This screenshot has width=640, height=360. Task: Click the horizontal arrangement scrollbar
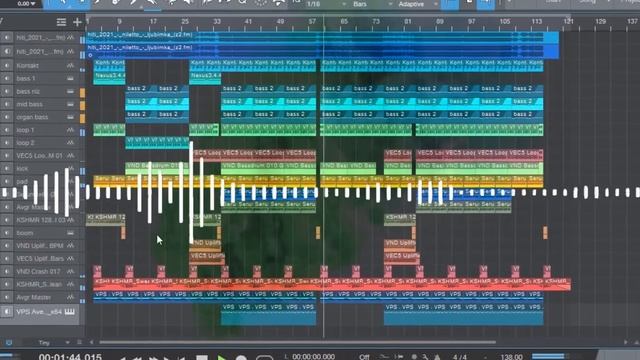click(x=298, y=342)
